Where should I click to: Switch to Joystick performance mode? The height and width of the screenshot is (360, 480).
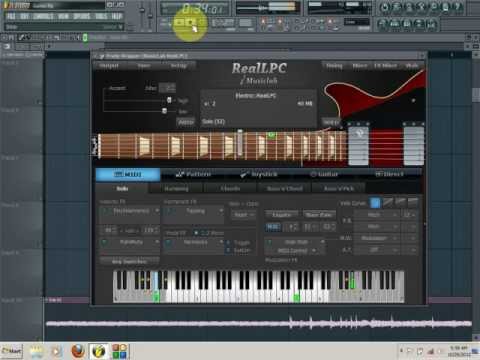coord(259,174)
